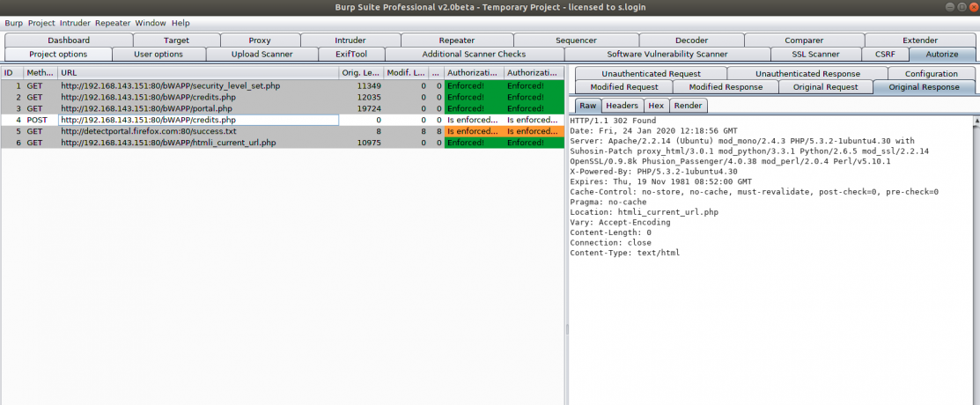Viewport: 980px width, 405px height.
Task: Open the Additional Scanner Checks tab
Action: (474, 55)
